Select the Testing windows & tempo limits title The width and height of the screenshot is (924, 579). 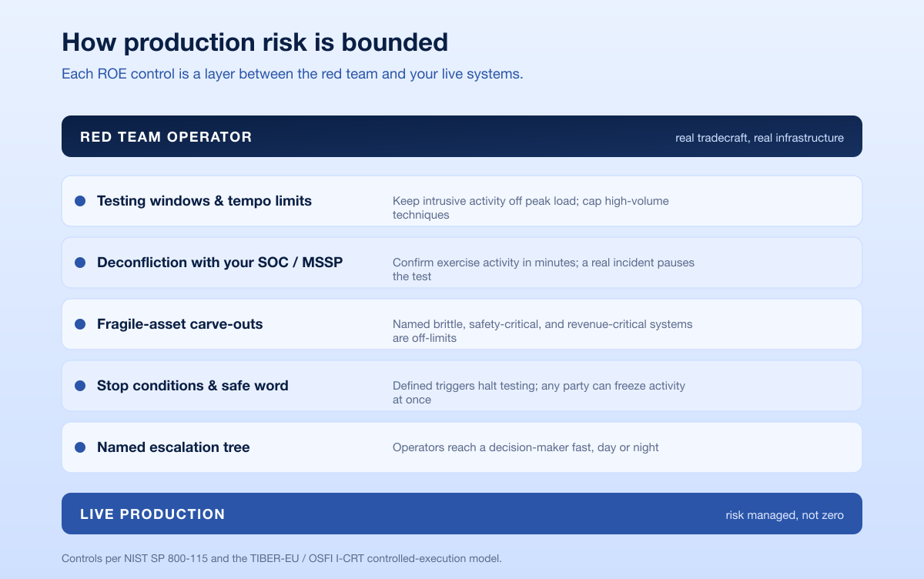(204, 201)
